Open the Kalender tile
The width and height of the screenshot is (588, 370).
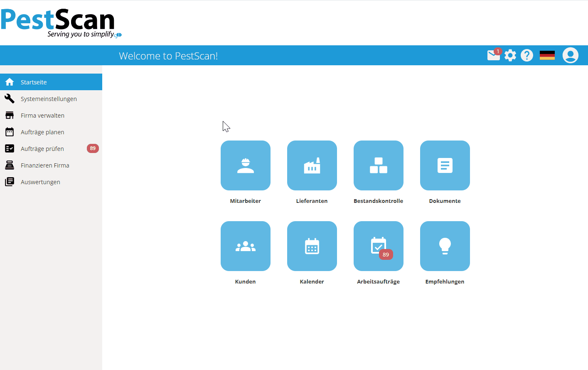coord(312,246)
